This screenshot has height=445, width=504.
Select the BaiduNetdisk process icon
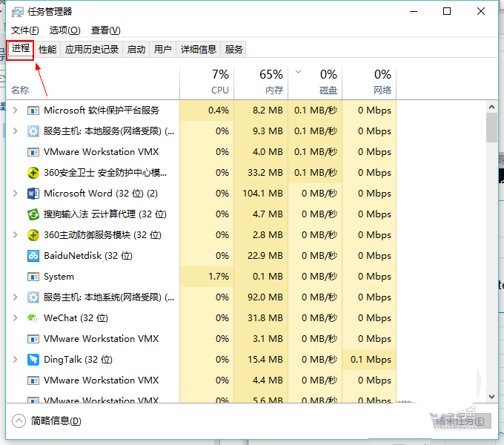[x=33, y=256]
